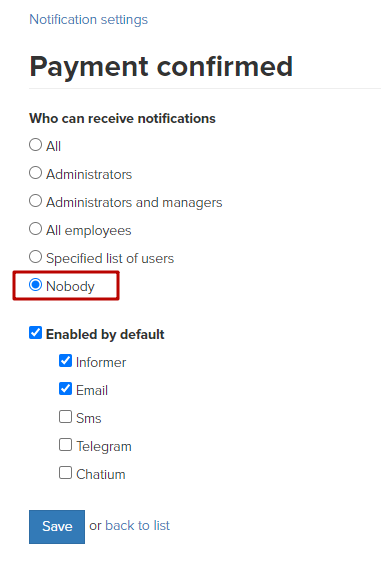Disable the Informer notification checkbox
Screen dimensions: 381x566
(x=65, y=361)
